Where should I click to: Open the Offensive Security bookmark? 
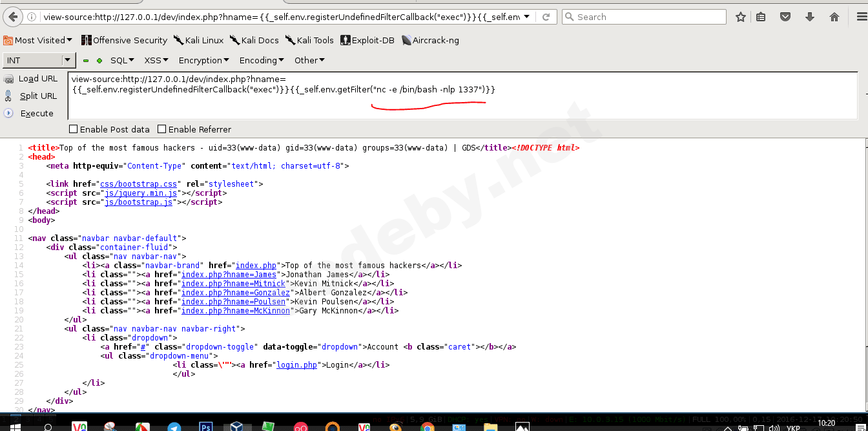(124, 40)
